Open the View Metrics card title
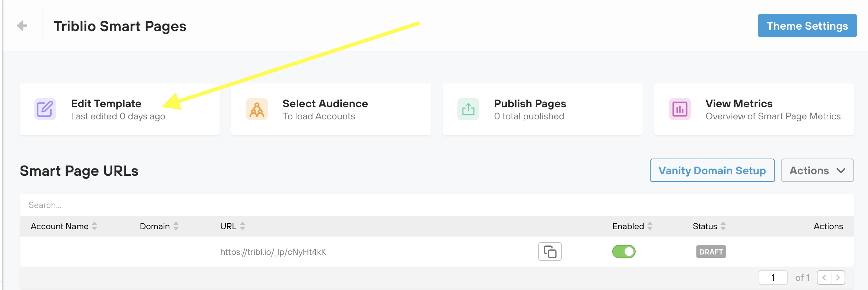Viewport: 868px width, 290px height. coord(739,104)
